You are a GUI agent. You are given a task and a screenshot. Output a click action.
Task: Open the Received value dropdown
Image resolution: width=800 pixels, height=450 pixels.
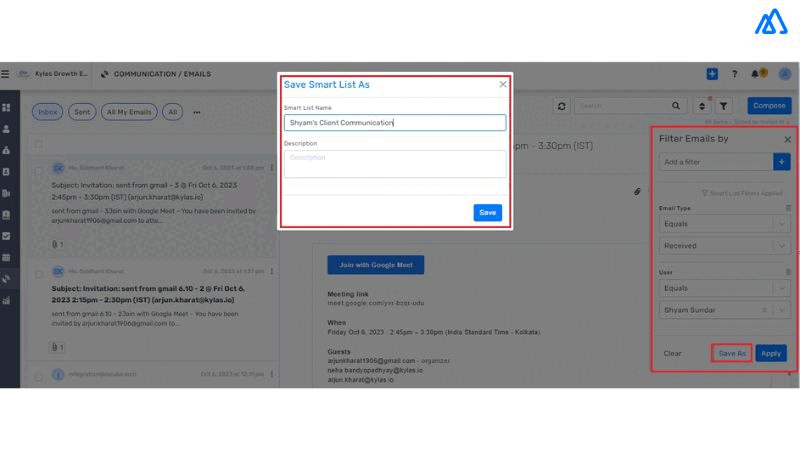(x=724, y=246)
